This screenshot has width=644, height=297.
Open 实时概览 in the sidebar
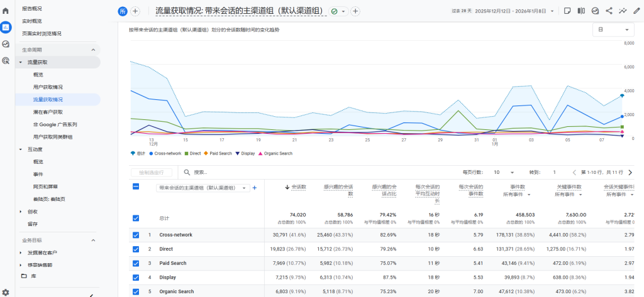click(x=33, y=21)
